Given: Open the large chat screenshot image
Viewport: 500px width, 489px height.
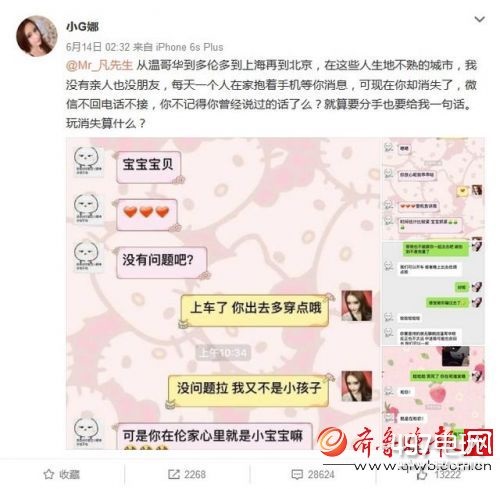Looking at the screenshot, I should (x=223, y=294).
